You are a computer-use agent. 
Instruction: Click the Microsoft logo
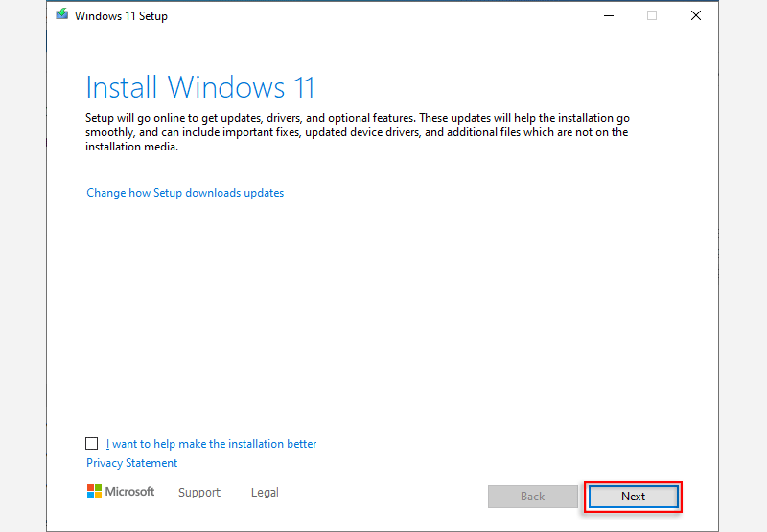pyautogui.click(x=121, y=492)
